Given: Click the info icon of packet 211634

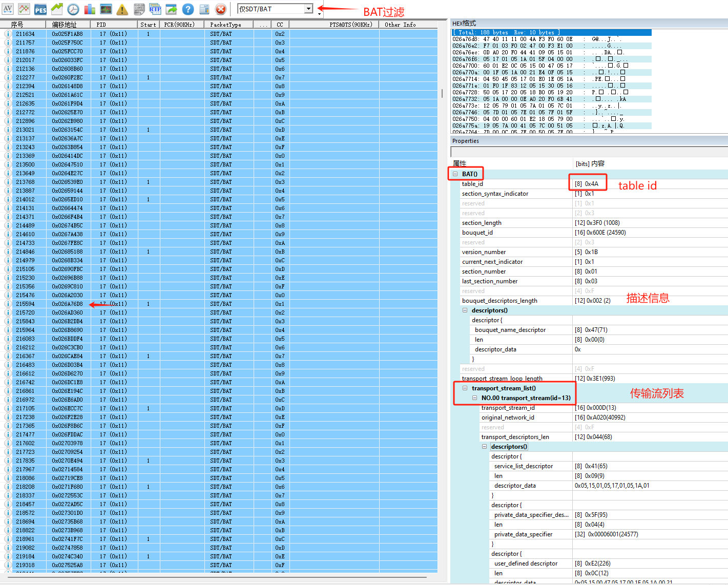Looking at the screenshot, I should [8, 34].
